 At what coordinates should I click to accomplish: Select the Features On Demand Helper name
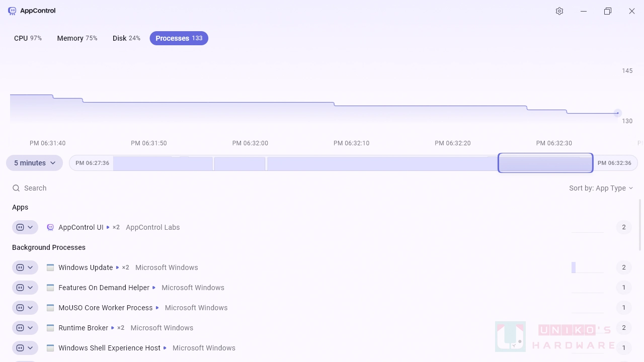104,288
